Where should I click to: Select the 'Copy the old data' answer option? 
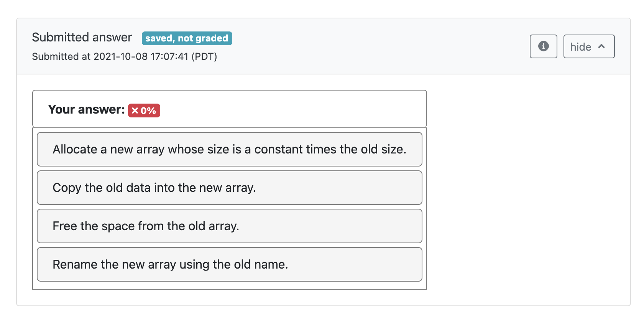[x=229, y=188]
